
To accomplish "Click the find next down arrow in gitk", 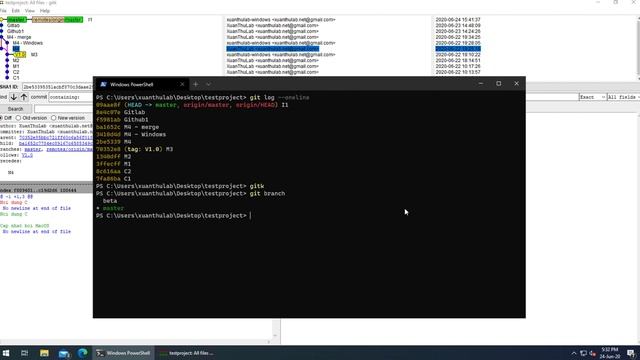I will [13, 97].
